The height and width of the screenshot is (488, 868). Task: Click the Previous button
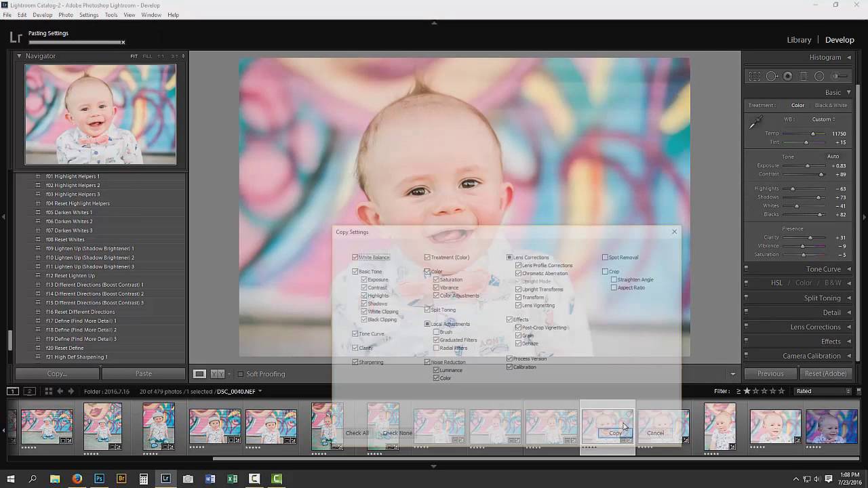tap(770, 373)
